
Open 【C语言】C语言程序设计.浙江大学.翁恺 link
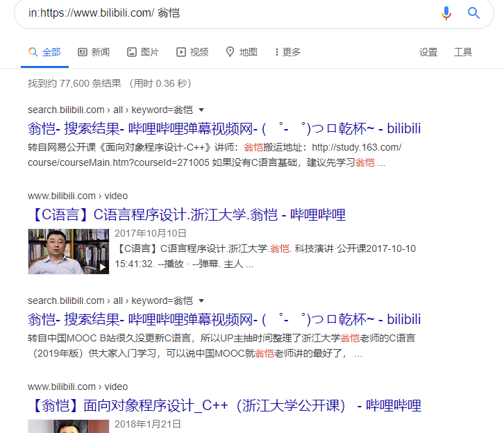coord(187,214)
